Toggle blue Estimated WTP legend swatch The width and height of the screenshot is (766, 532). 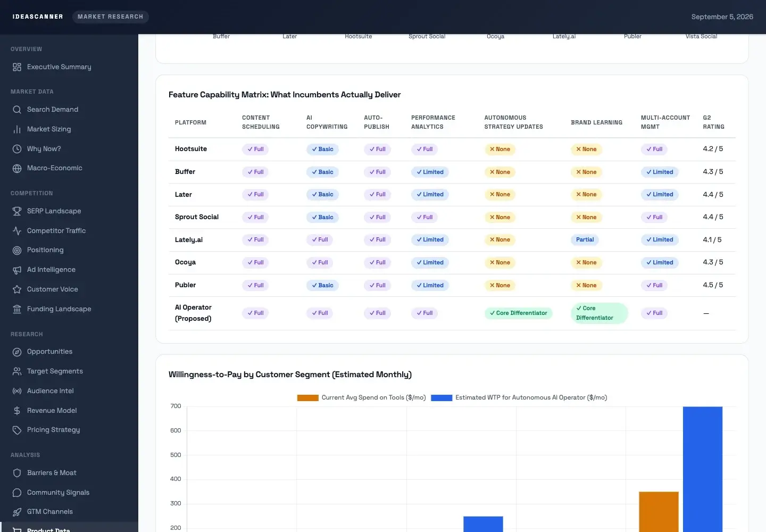(x=442, y=398)
